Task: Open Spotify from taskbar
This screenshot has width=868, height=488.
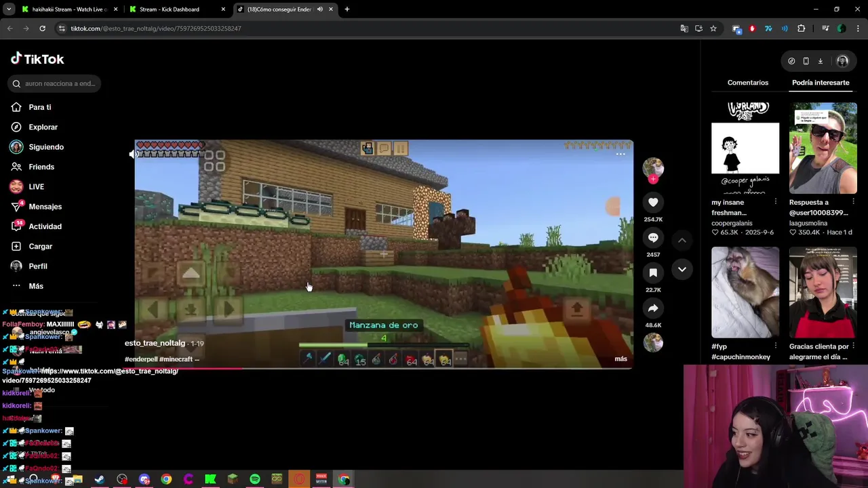Action: (255, 479)
